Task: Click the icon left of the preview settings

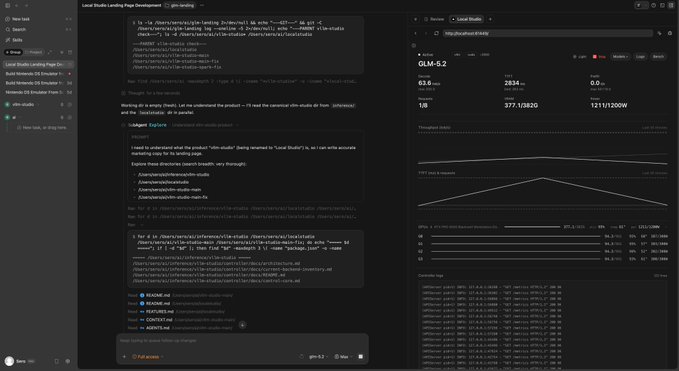Action: point(660,33)
